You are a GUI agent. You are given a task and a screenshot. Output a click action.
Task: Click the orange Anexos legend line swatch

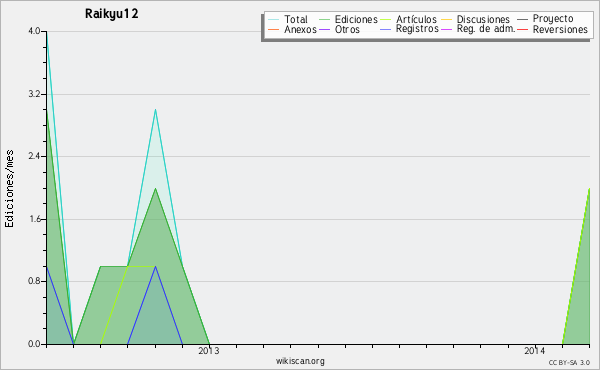tap(274, 29)
